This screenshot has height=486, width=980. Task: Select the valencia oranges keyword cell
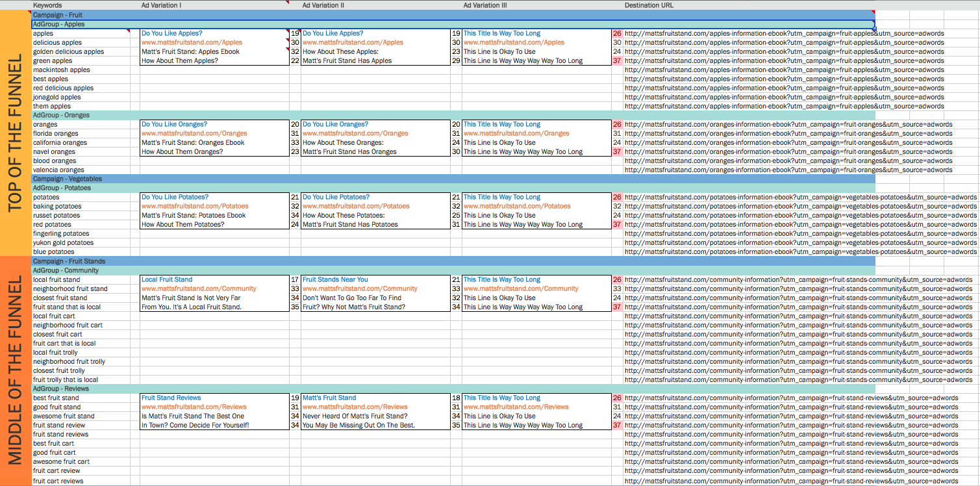(81, 170)
